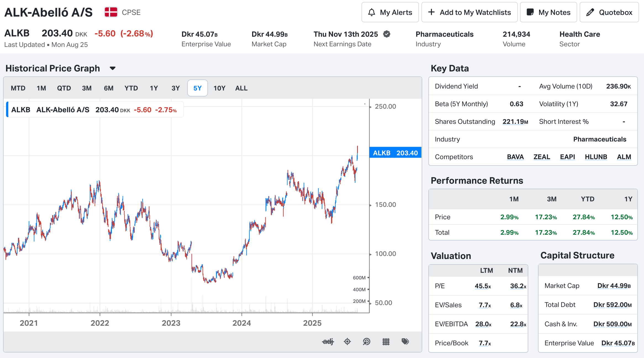Click the plus icon on Add to My Watchlists
Screen dimensions: 644x358
[431, 12]
